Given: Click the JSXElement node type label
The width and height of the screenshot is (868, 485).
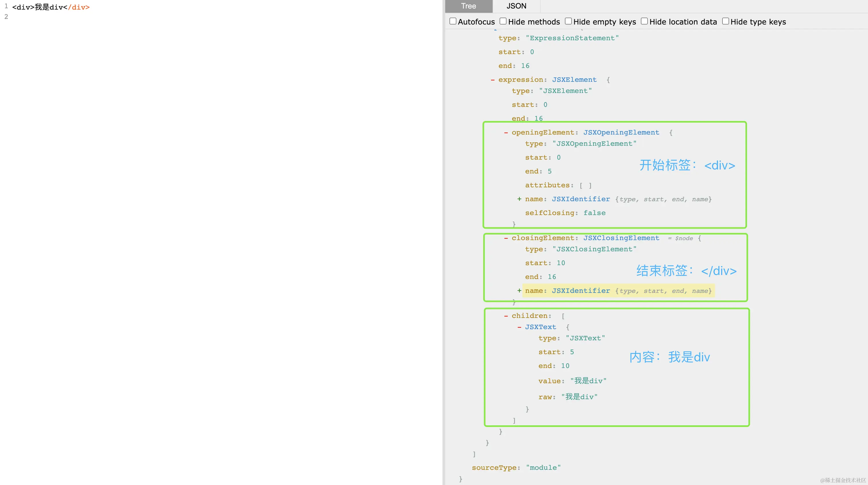Looking at the screenshot, I should coord(574,80).
